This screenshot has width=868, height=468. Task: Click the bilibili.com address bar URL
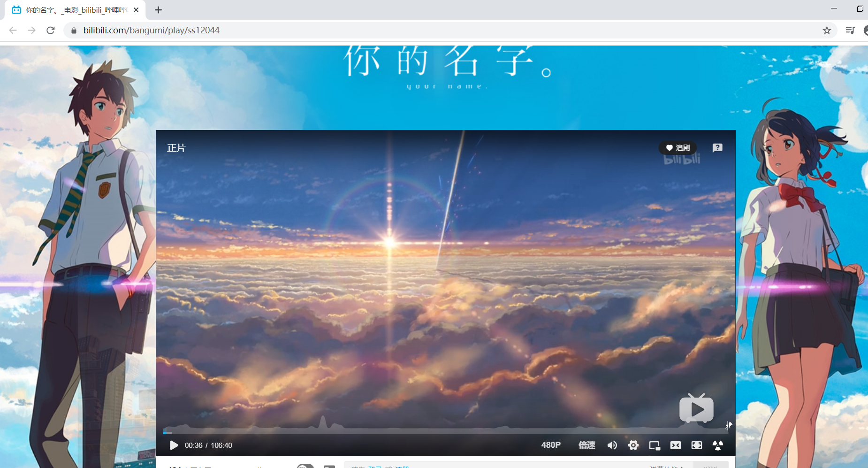point(151,30)
